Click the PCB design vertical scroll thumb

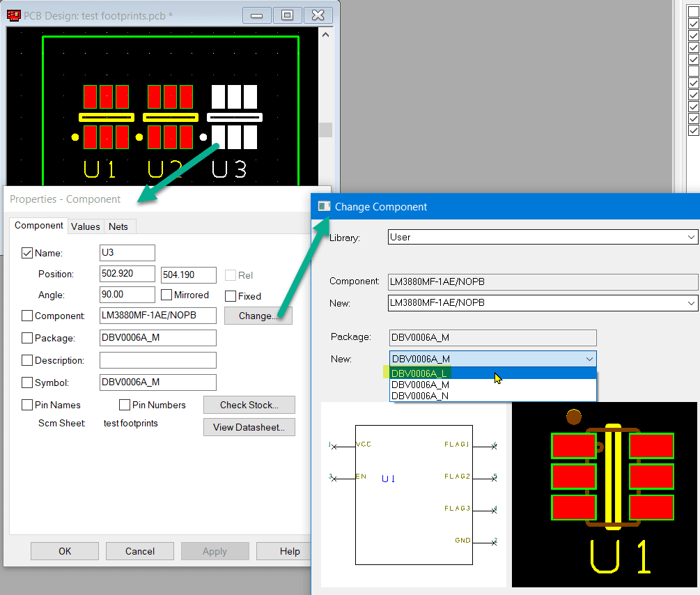click(x=325, y=130)
